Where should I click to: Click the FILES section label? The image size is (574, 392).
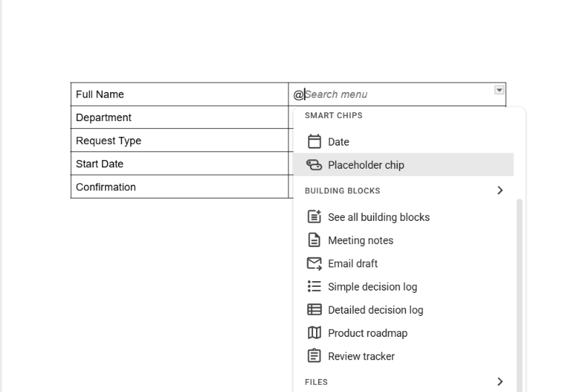pos(316,382)
